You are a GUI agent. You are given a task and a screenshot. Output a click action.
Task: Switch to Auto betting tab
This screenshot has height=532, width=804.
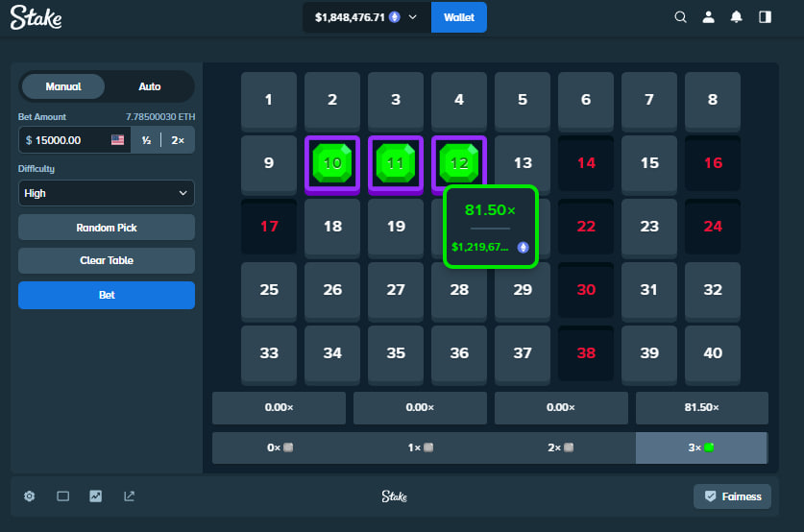(150, 86)
